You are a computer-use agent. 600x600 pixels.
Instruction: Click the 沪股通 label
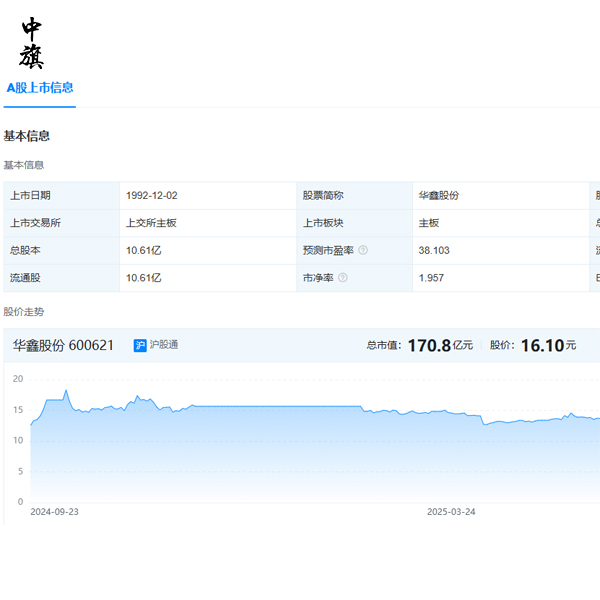(x=166, y=345)
